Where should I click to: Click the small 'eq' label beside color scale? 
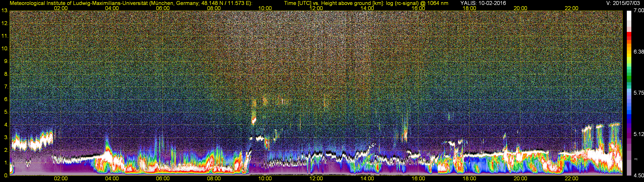[x=636, y=159]
